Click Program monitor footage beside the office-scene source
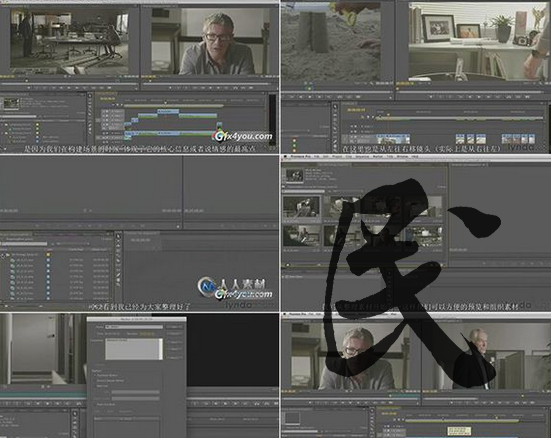551x438 pixels. (210, 41)
